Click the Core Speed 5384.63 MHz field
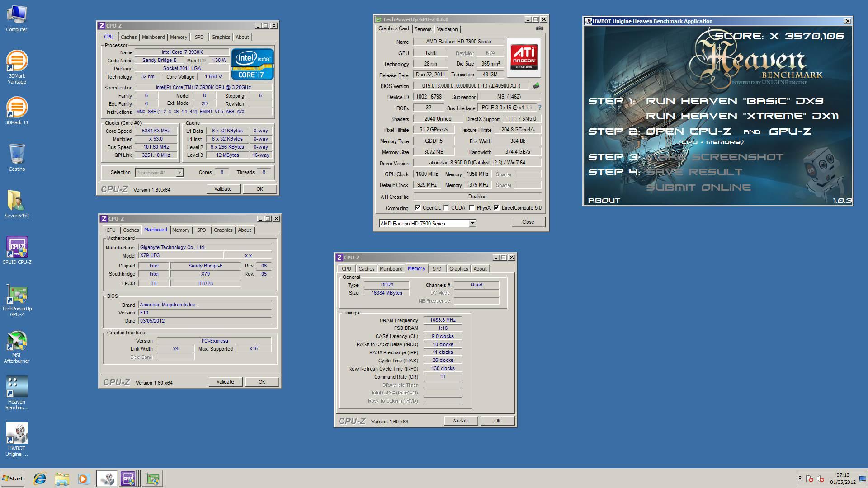Image resolution: width=868 pixels, height=488 pixels. click(x=156, y=131)
